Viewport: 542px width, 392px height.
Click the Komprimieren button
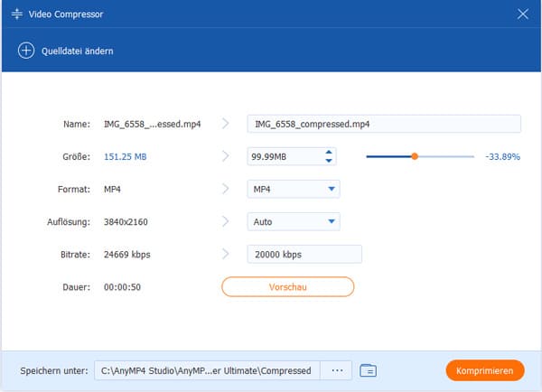(485, 370)
